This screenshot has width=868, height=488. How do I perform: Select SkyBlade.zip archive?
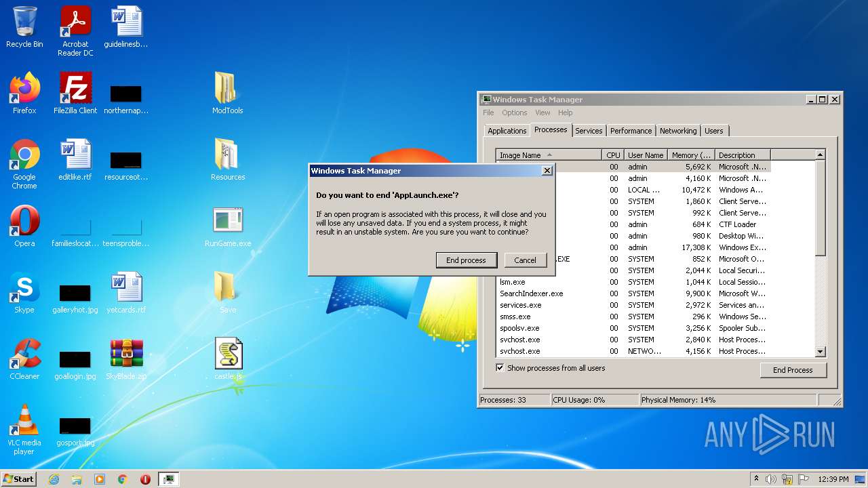[x=126, y=359]
